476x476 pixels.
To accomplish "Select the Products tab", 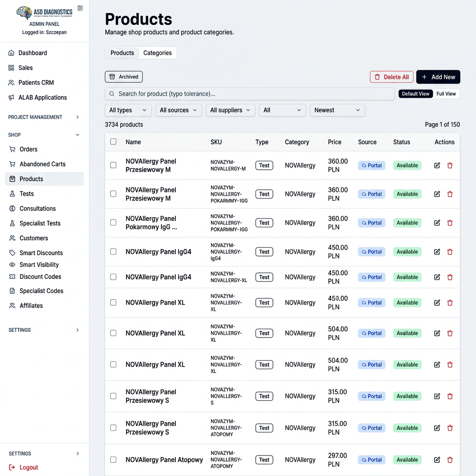I will (122, 53).
